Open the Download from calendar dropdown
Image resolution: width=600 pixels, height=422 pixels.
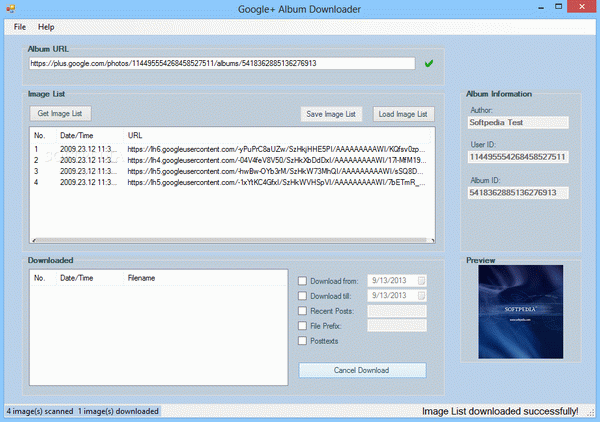pyautogui.click(x=421, y=280)
